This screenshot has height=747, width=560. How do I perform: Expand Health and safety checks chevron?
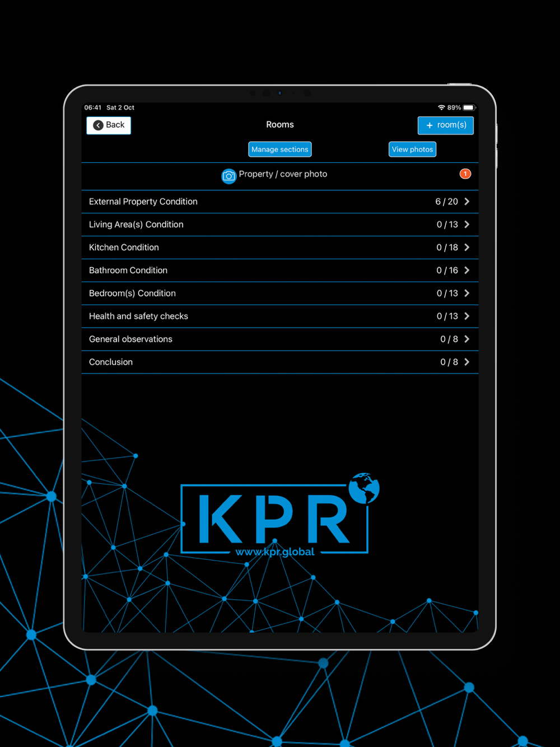(467, 316)
